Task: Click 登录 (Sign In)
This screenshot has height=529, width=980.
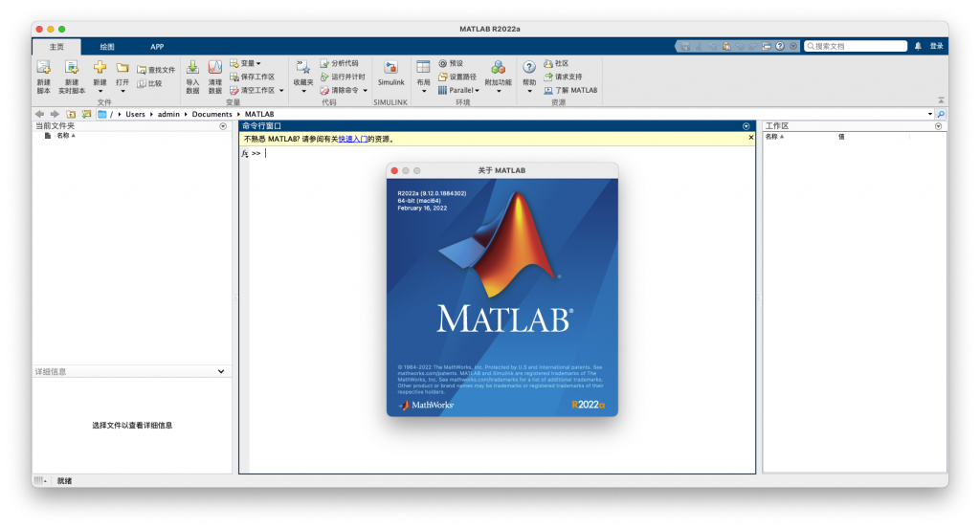Action: point(936,46)
